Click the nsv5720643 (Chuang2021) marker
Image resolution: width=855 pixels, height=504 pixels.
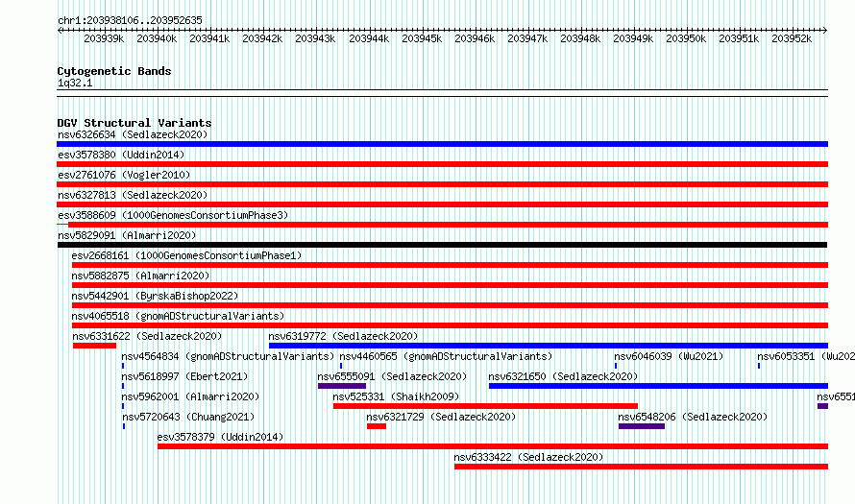124,426
